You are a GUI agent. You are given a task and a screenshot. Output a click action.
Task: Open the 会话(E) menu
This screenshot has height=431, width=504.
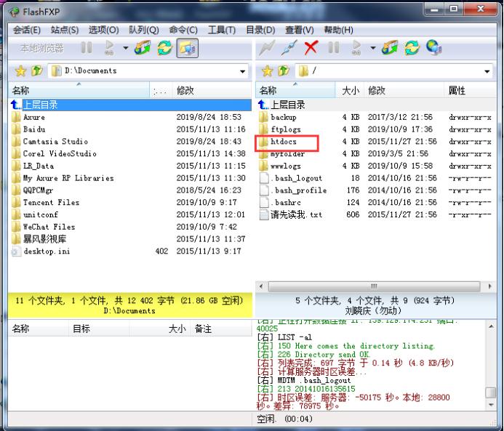pos(27,30)
